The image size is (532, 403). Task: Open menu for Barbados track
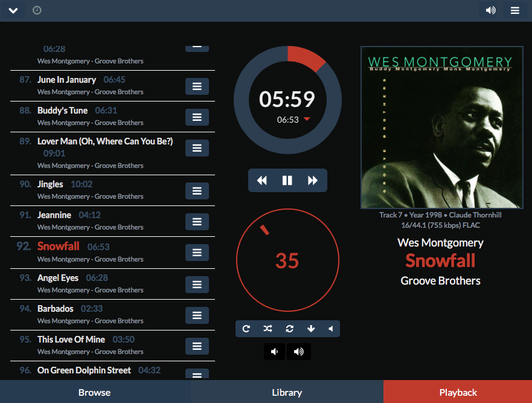[x=197, y=315]
